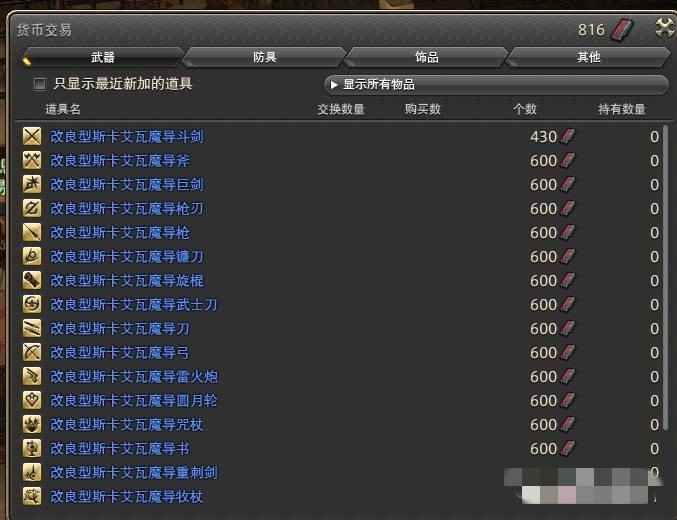Click the 交换数量 column header
The height and width of the screenshot is (520, 677).
(341, 109)
